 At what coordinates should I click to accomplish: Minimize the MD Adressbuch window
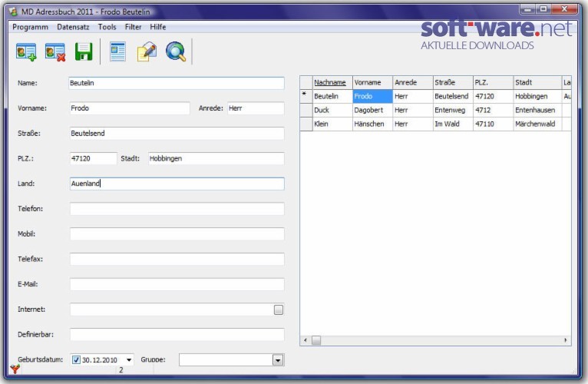[x=527, y=9]
